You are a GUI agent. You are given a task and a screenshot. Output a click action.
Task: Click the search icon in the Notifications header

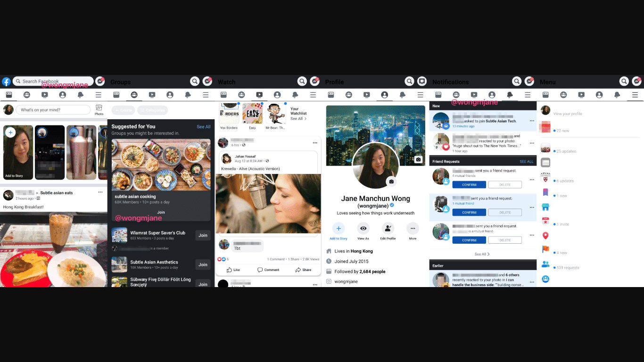[x=517, y=82]
